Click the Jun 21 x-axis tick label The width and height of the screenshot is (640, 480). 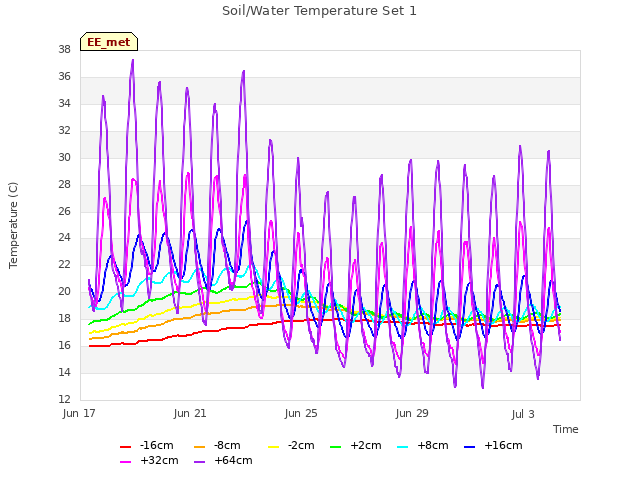[190, 413]
